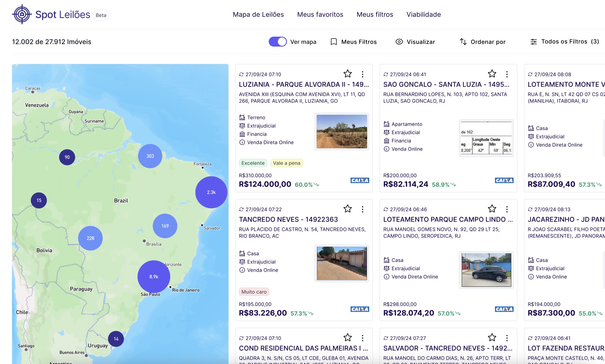Click the 14 map cluster near Uruguay
The height and width of the screenshot is (364, 605).
(116, 339)
